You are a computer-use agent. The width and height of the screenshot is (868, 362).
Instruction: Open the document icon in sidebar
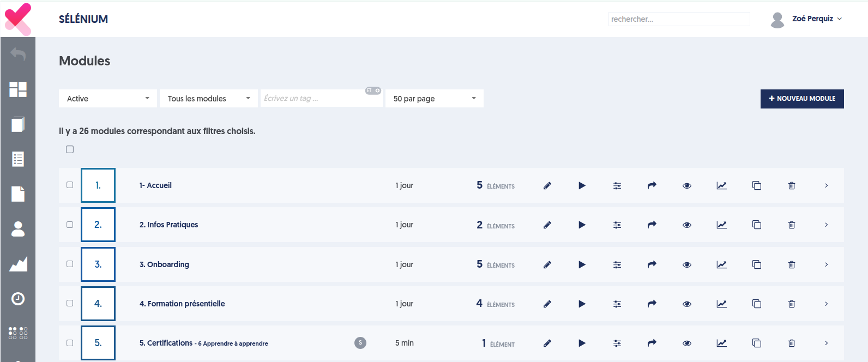(x=18, y=194)
